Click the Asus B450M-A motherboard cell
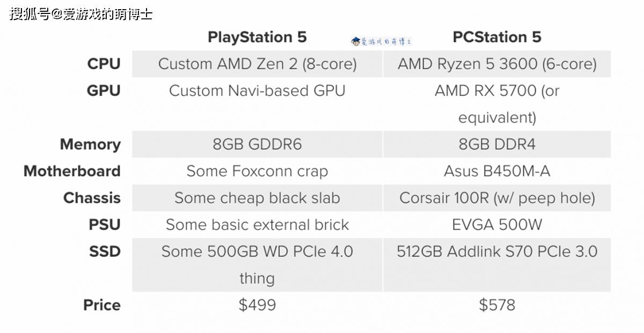Image resolution: width=644 pixels, height=333 pixels. pos(497,171)
